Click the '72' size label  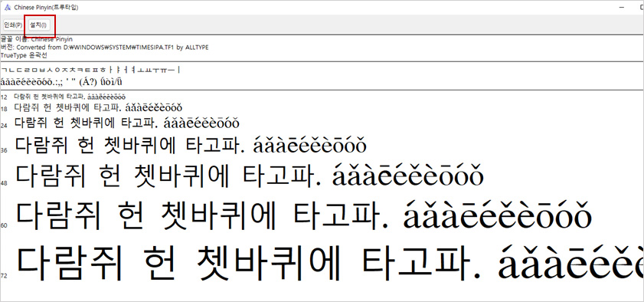point(4,275)
